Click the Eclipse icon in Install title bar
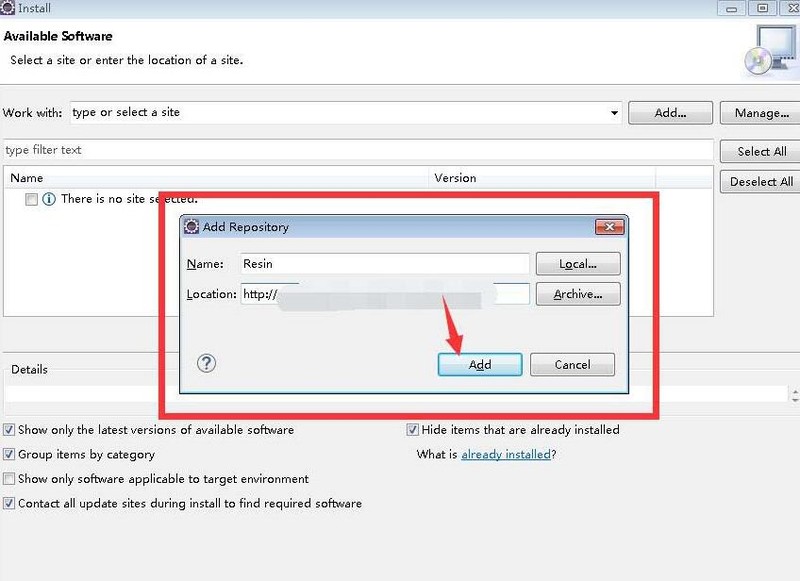800x581 pixels. click(x=9, y=8)
